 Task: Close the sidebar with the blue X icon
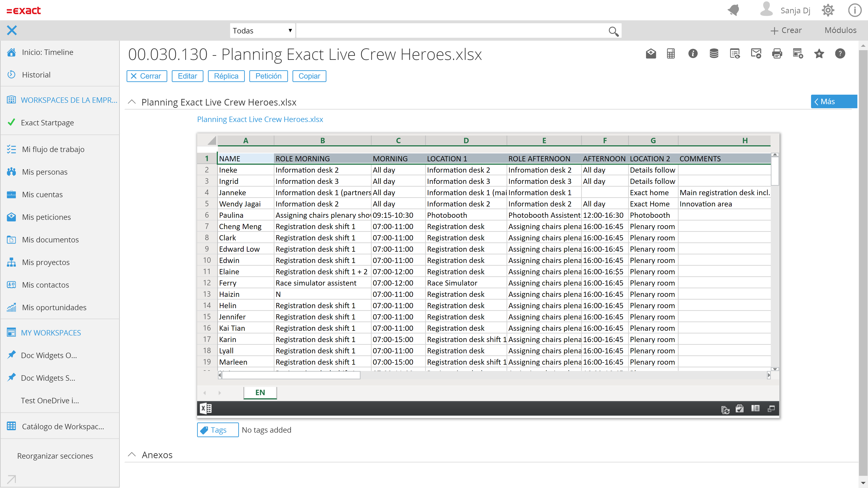(x=12, y=30)
